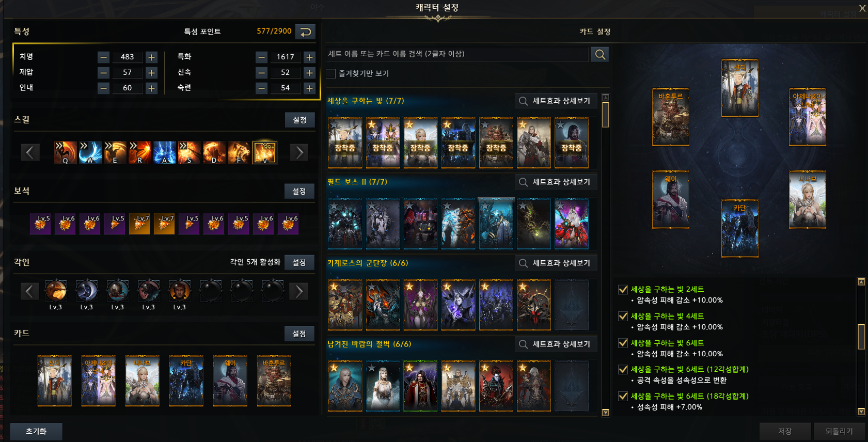Click the 초기화 reset button
Image resolution: width=868 pixels, height=442 pixels.
click(x=36, y=431)
